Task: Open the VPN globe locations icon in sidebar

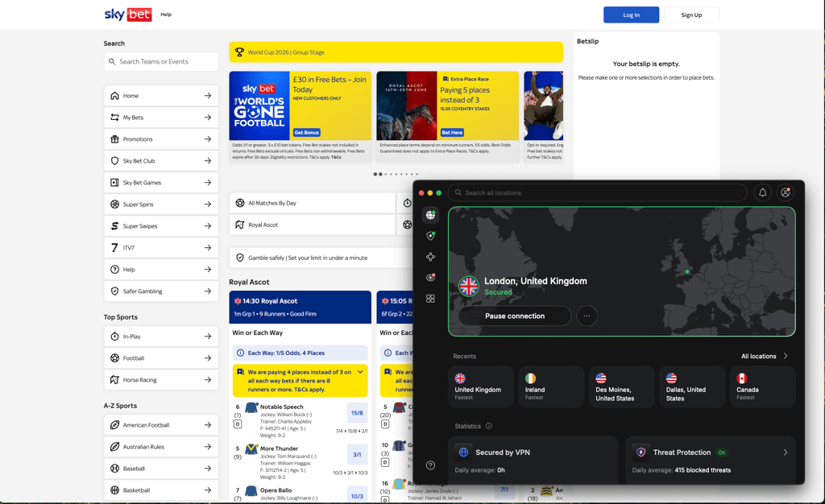Action: pyautogui.click(x=430, y=214)
